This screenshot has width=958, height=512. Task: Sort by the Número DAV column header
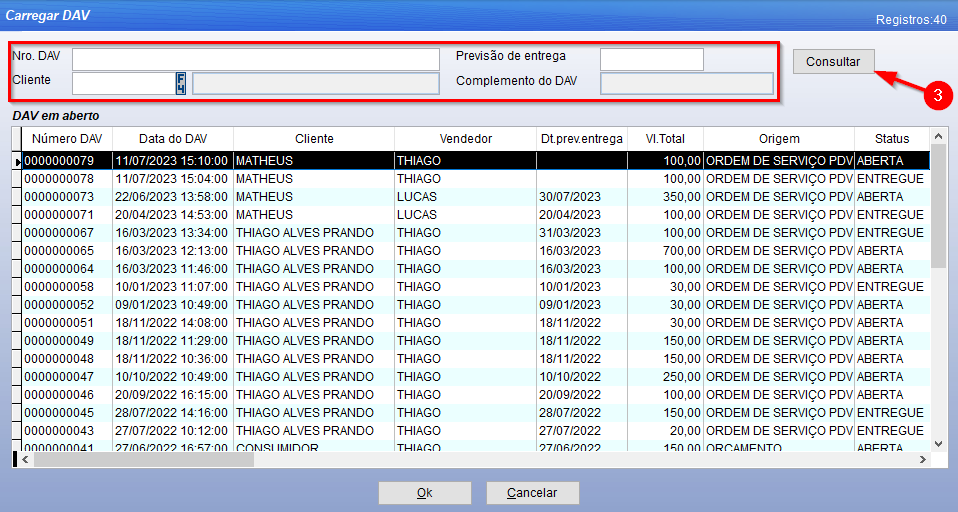pos(67,138)
